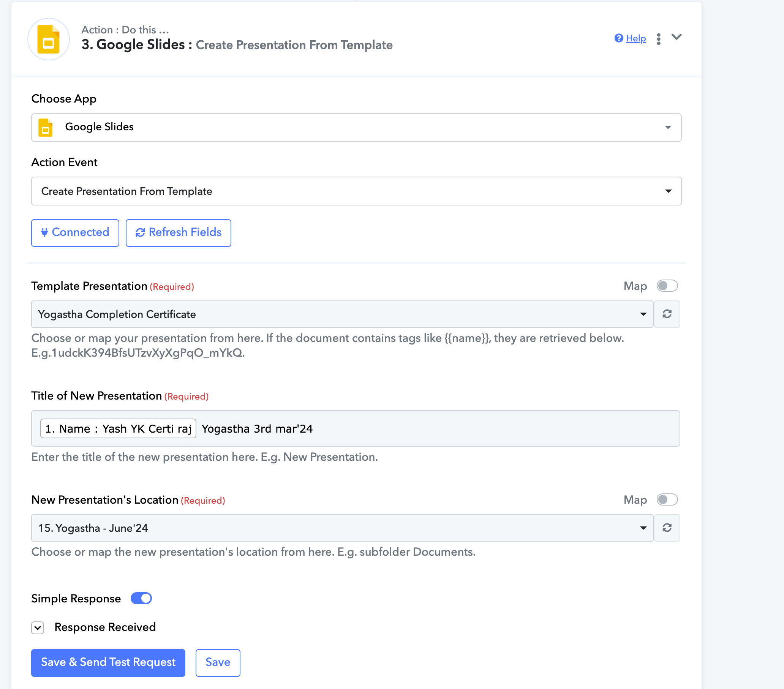This screenshot has height=689, width=784.
Task: Click Save & Send Test Request
Action: click(x=108, y=662)
